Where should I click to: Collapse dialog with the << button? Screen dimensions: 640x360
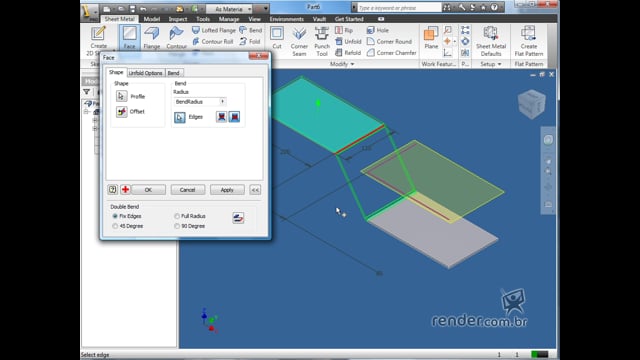point(255,190)
